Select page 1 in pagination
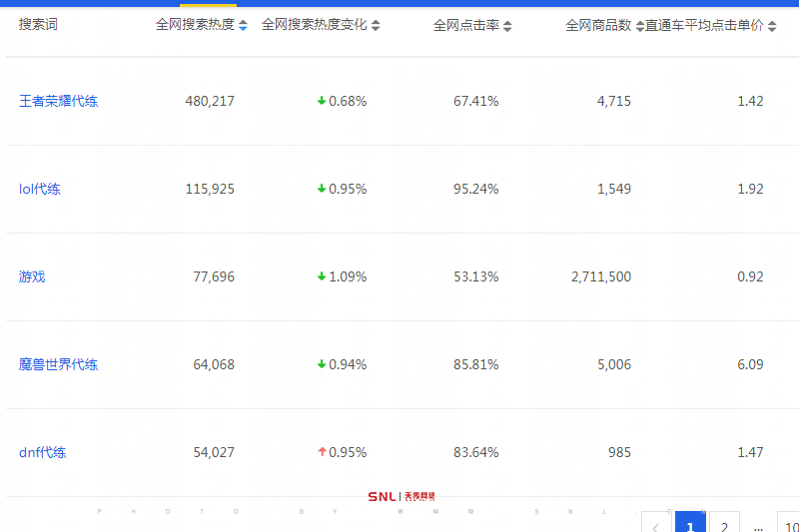This screenshot has height=532, width=799. (690, 522)
